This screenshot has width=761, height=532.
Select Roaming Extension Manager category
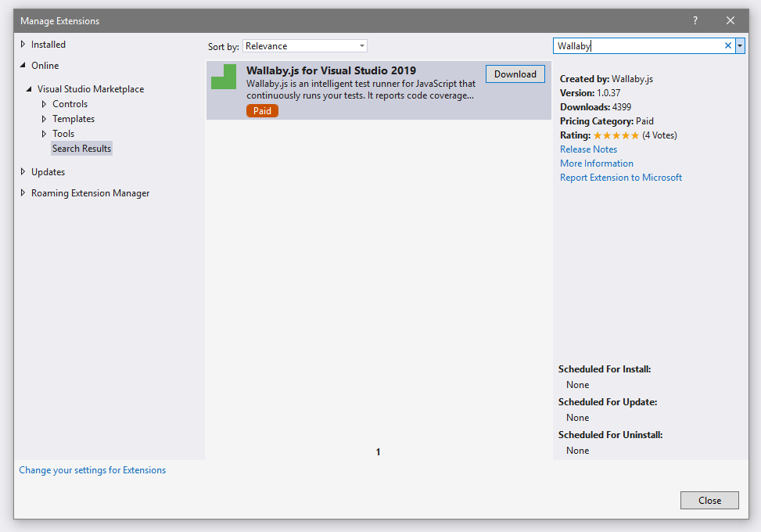(90, 193)
